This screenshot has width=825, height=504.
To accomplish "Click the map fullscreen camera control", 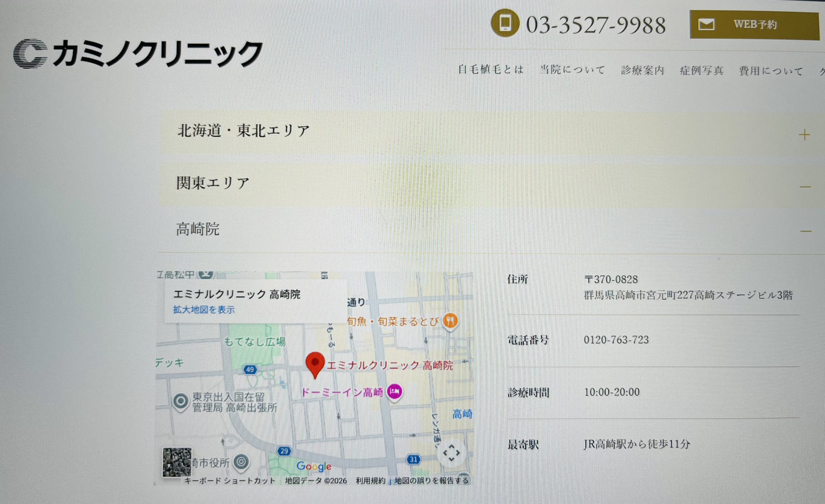I will pyautogui.click(x=451, y=453).
